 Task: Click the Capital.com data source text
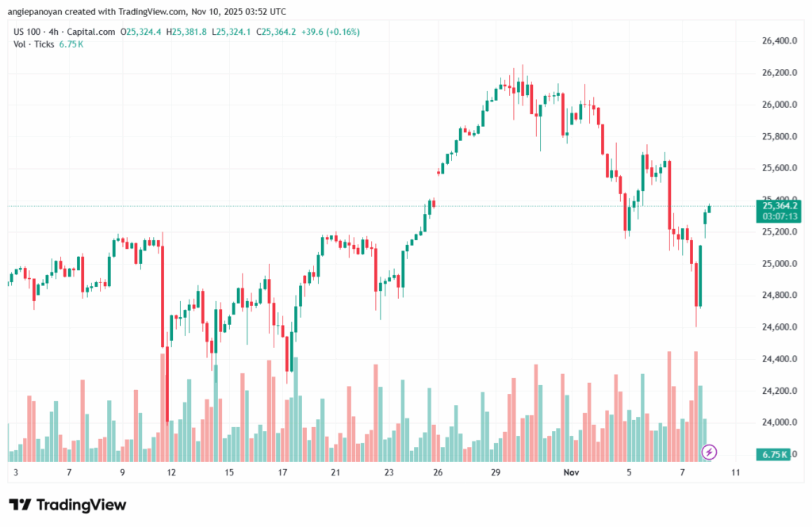point(90,32)
